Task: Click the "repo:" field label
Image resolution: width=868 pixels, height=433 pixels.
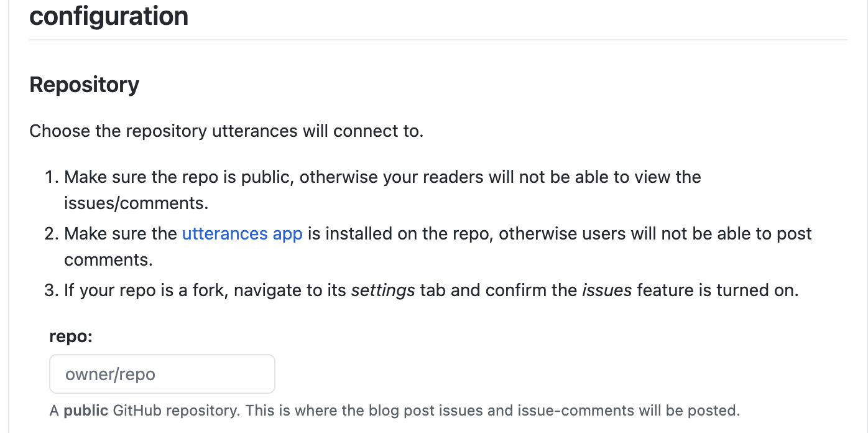Action: pos(70,337)
